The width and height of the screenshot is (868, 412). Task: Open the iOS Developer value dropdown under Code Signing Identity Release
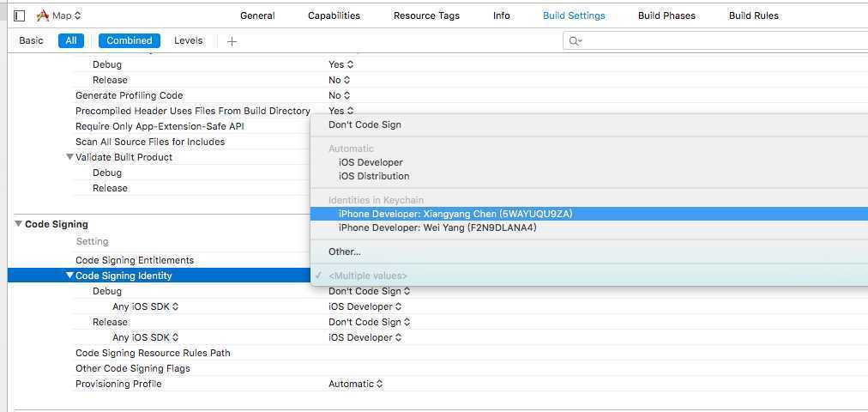click(x=365, y=337)
